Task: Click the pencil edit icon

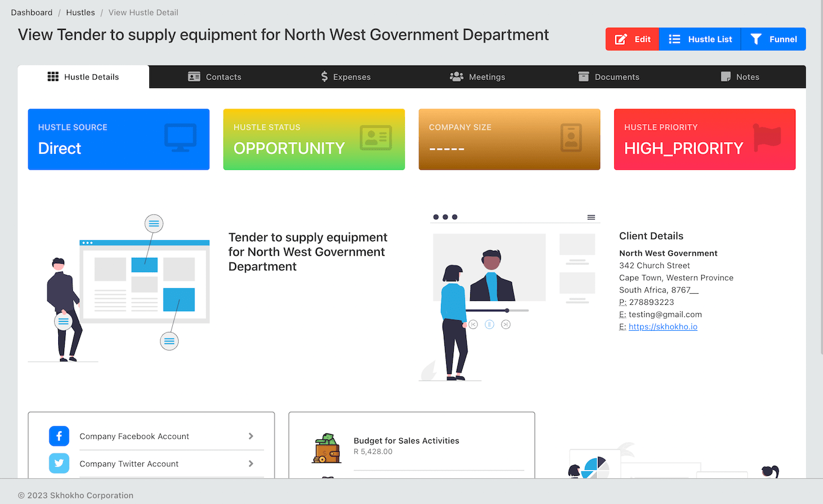Action: 621,39
